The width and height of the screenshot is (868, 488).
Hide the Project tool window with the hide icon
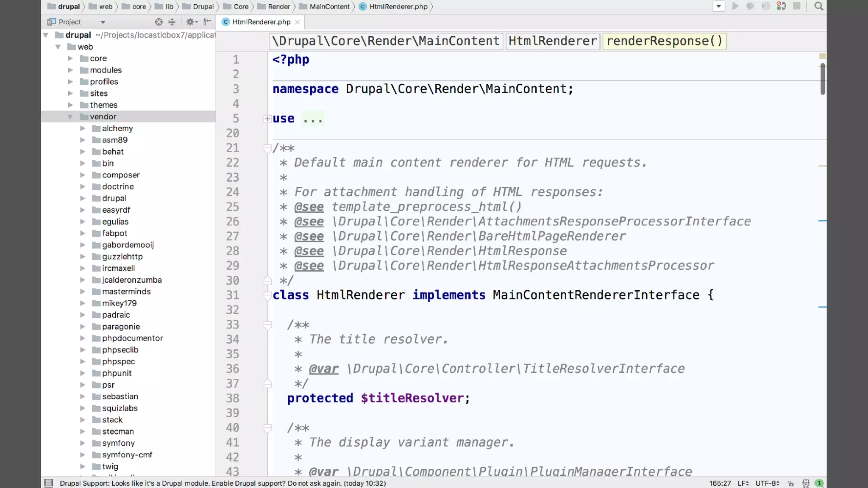207,22
